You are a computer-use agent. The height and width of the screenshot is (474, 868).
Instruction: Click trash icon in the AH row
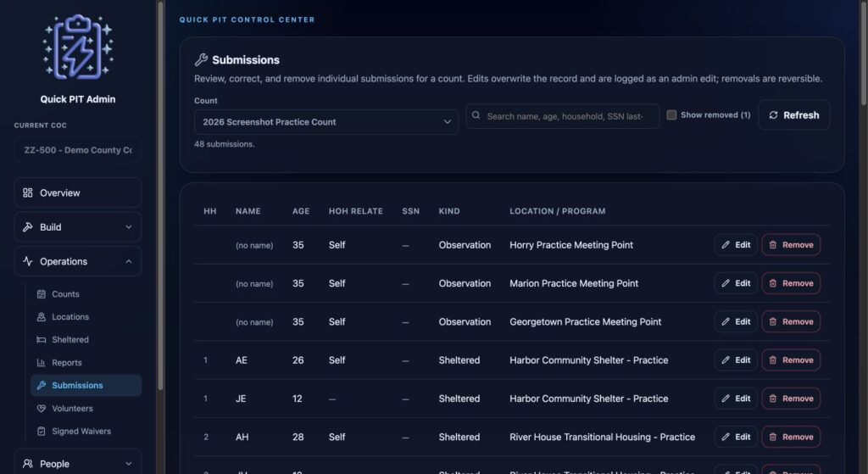point(773,437)
